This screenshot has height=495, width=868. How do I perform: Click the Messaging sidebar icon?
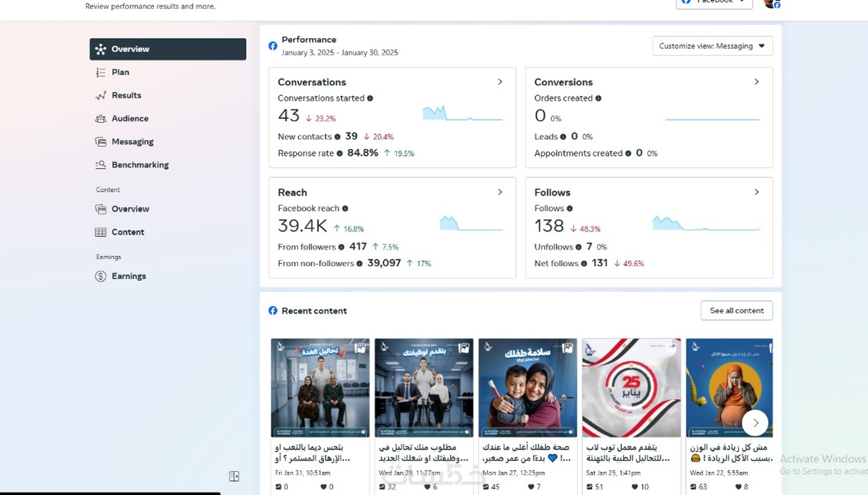101,141
